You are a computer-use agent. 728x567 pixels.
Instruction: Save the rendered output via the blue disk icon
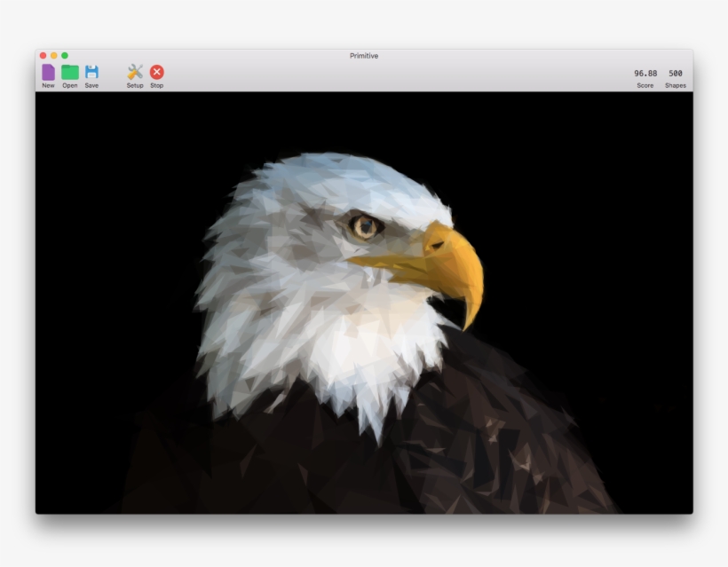(91, 71)
